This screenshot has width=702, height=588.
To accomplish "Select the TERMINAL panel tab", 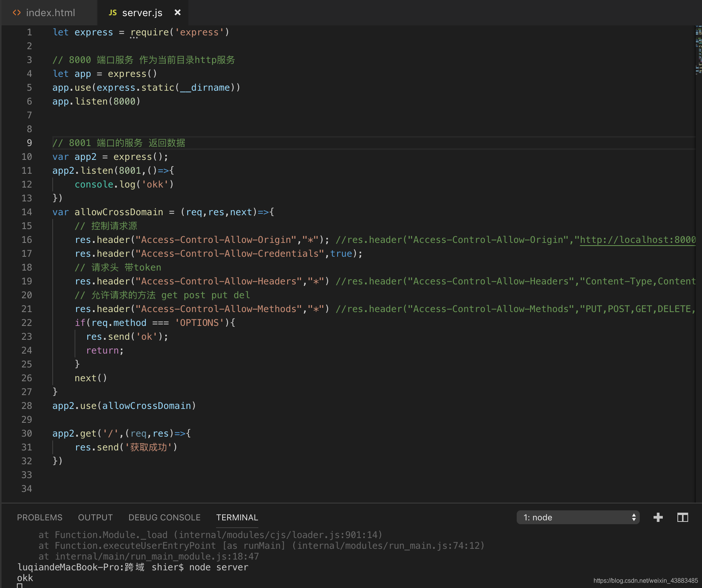I will click(x=237, y=517).
